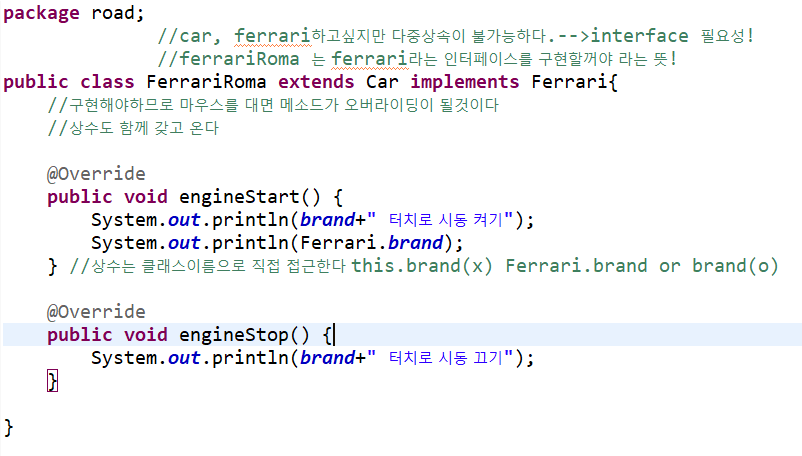Screen dimensions: 802x456
Task: Click the 'package' keyword on the first line
Action: pyautogui.click(x=41, y=13)
